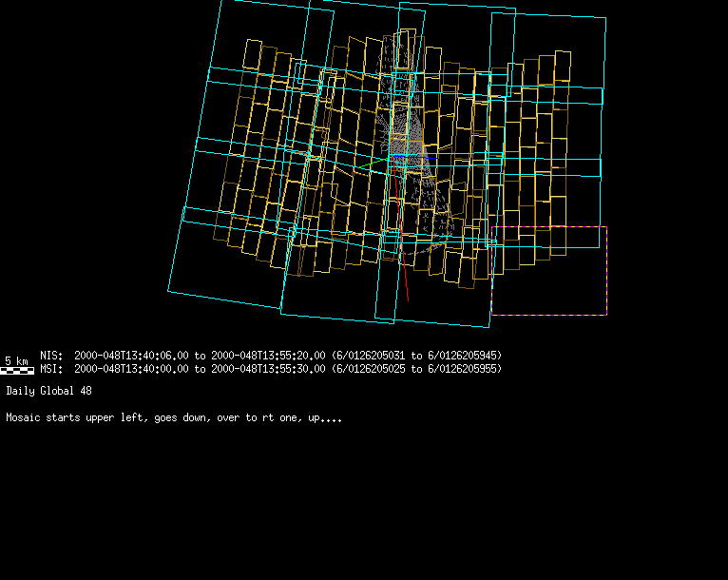Image resolution: width=728 pixels, height=580 pixels.
Task: Click the red line below the mosaic center
Action: 405,280
